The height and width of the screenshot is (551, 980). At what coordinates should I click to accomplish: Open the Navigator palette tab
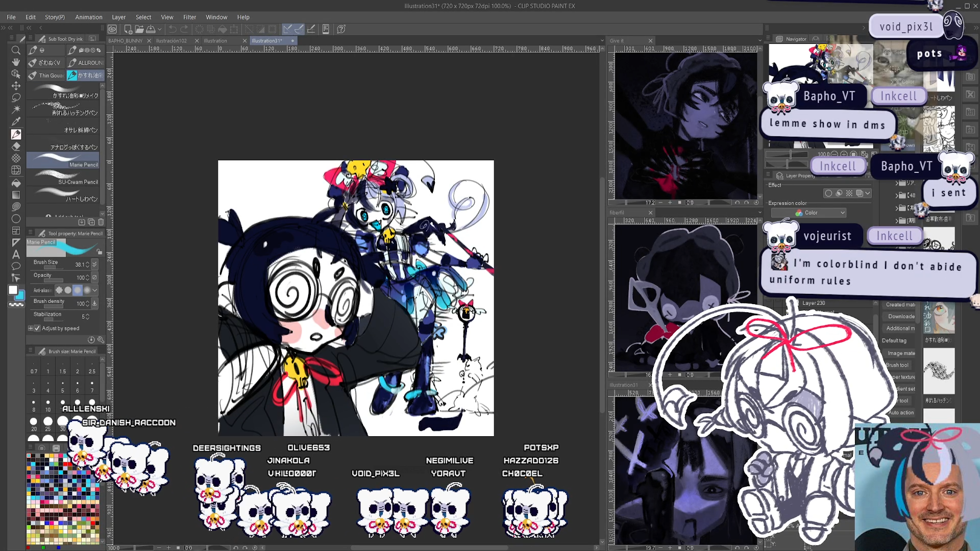click(796, 39)
